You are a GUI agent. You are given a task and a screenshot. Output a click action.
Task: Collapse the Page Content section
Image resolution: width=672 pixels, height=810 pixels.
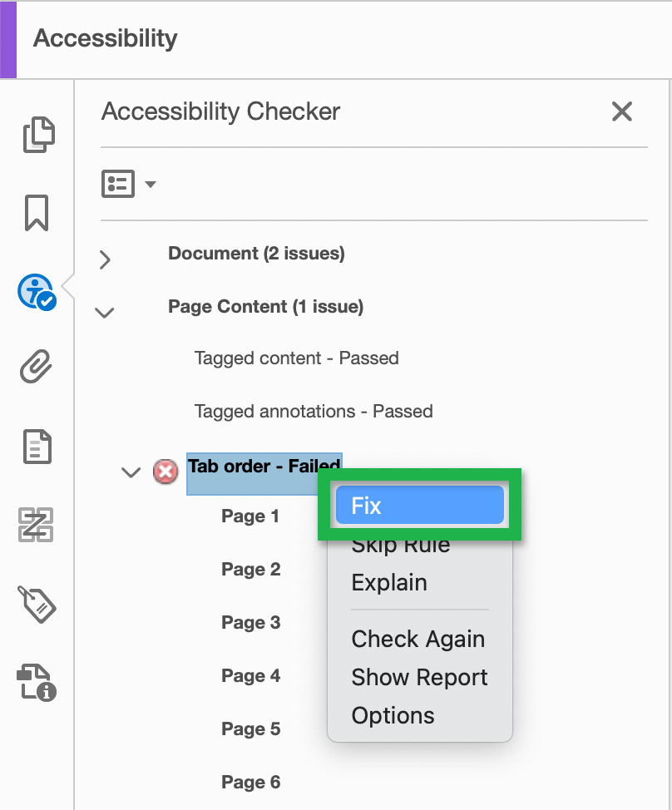coord(105,312)
